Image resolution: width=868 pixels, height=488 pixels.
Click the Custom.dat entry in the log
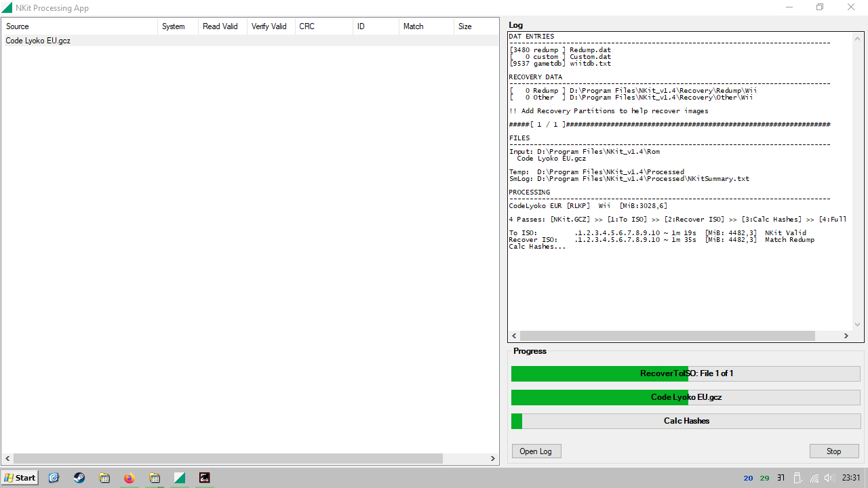coord(590,57)
